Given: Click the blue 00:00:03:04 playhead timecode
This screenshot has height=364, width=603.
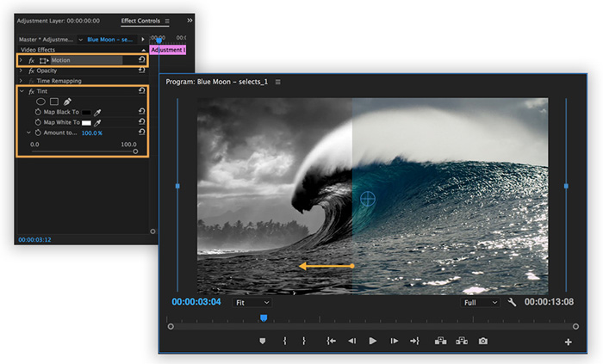Looking at the screenshot, I should (196, 302).
